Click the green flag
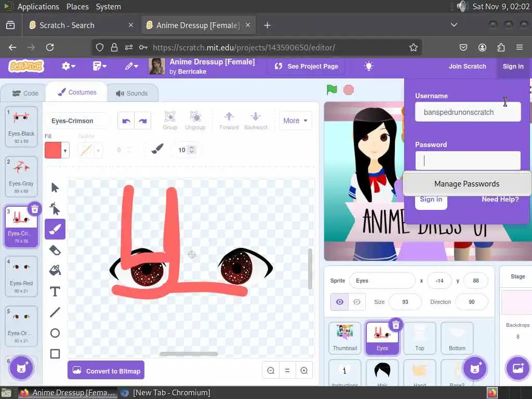Screen dimensions: 532x399 (x=332, y=89)
